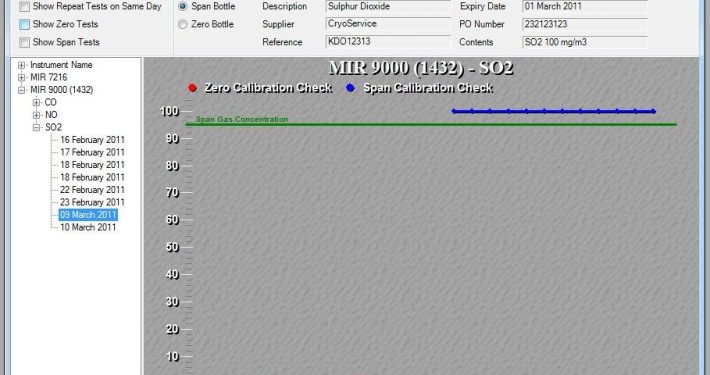710x375 pixels.
Task: Click the PO Number field 232123123
Action: [x=585, y=24]
